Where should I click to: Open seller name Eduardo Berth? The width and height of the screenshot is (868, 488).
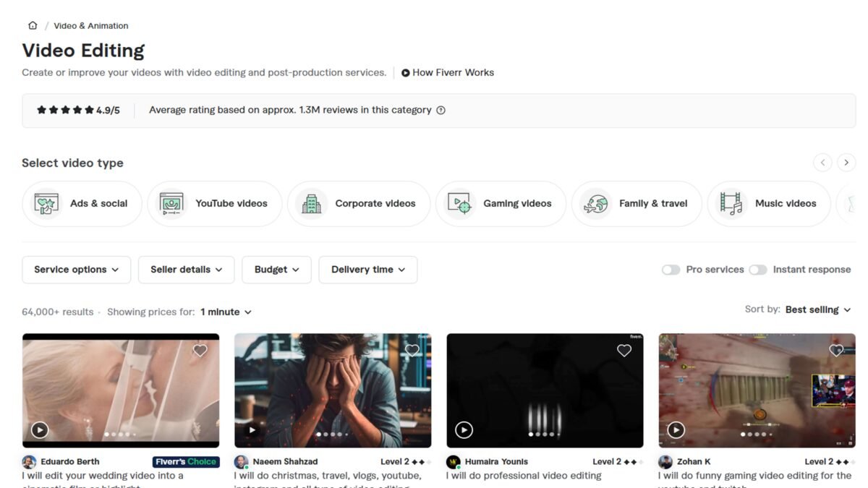click(70, 462)
